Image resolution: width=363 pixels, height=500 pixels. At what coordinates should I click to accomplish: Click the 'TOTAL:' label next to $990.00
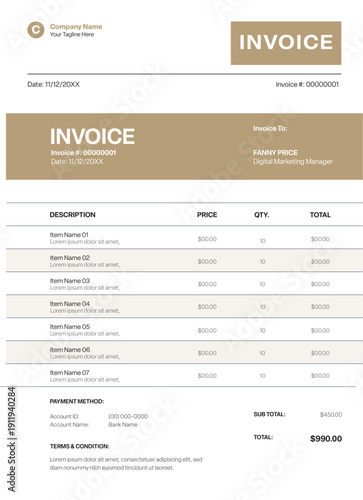tap(263, 437)
